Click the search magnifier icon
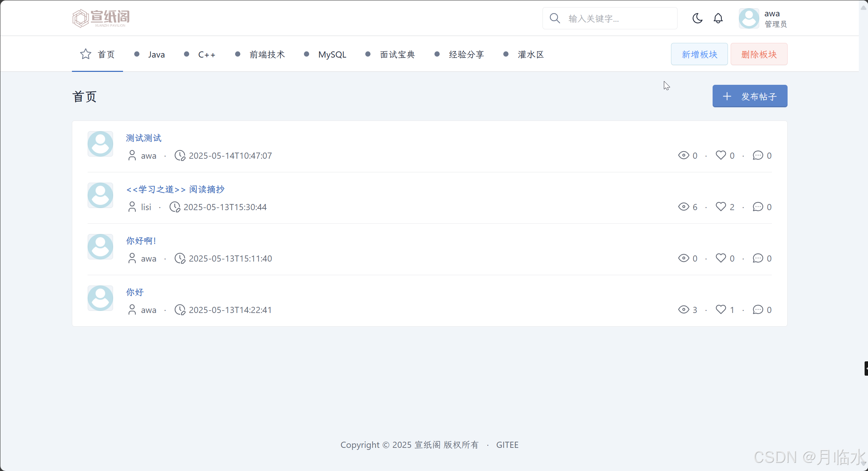The width and height of the screenshot is (868, 471). [x=555, y=18]
